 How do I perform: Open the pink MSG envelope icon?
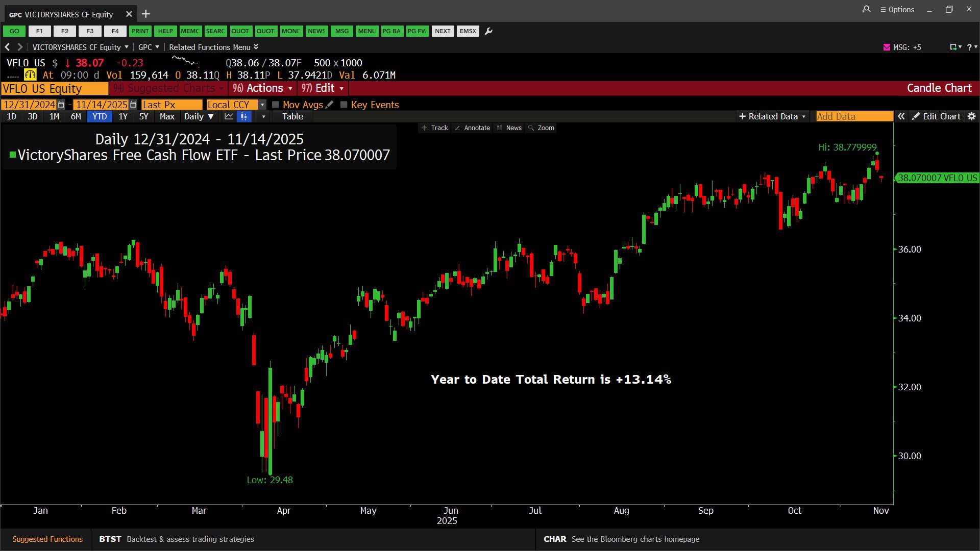point(887,47)
